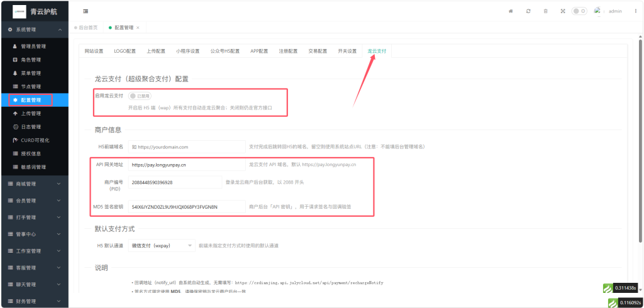This screenshot has width=644, height=308.
Task: Toggle the theme switch in header
Action: (579, 11)
